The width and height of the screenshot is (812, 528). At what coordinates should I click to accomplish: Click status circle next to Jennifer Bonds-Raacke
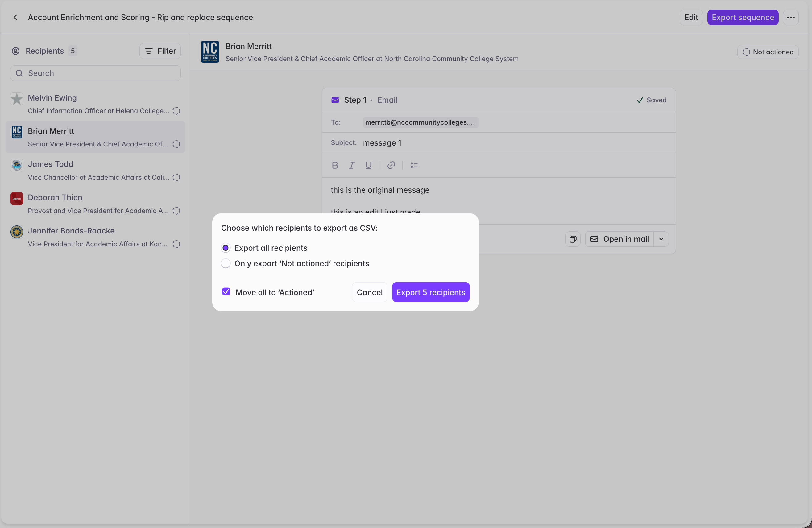point(176,244)
